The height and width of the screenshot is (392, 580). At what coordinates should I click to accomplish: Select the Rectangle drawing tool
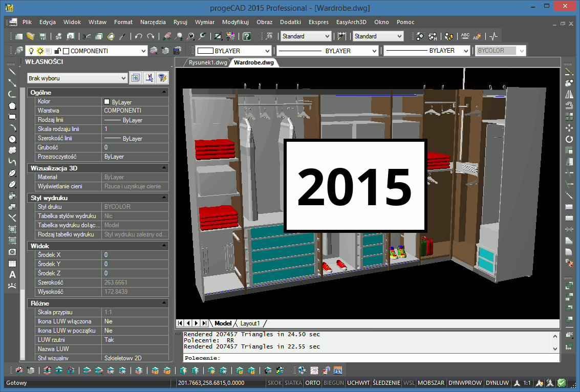tap(12, 117)
